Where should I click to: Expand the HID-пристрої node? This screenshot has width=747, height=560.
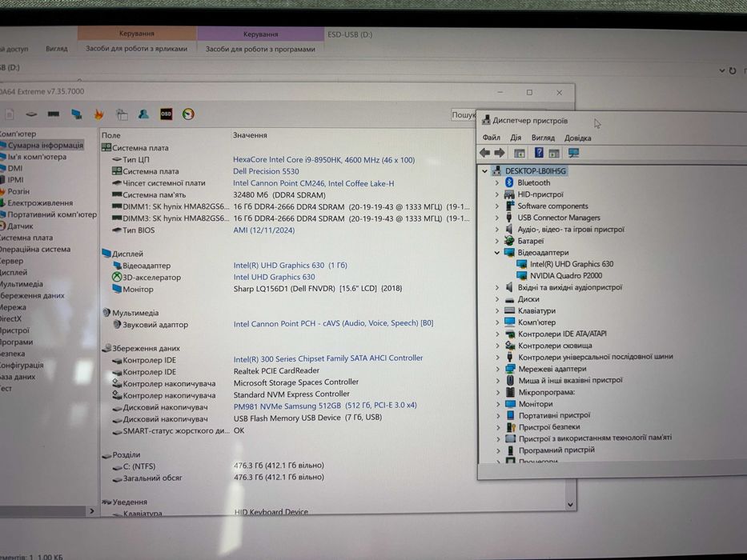497,194
